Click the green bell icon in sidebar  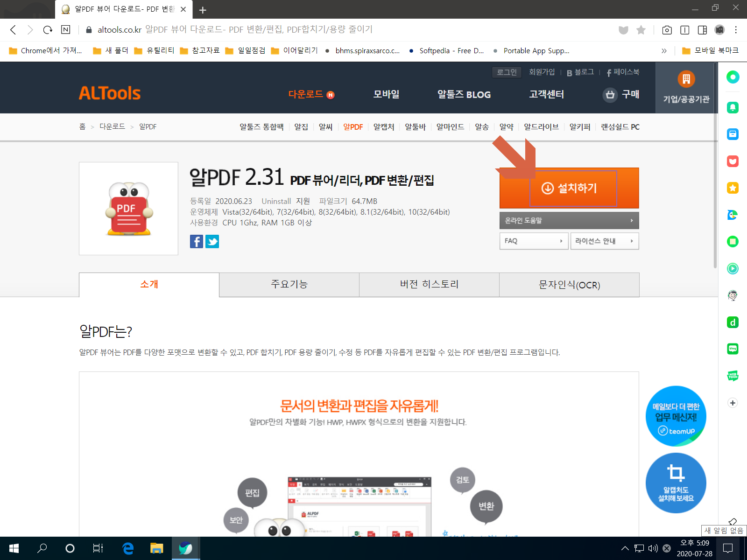point(733,107)
